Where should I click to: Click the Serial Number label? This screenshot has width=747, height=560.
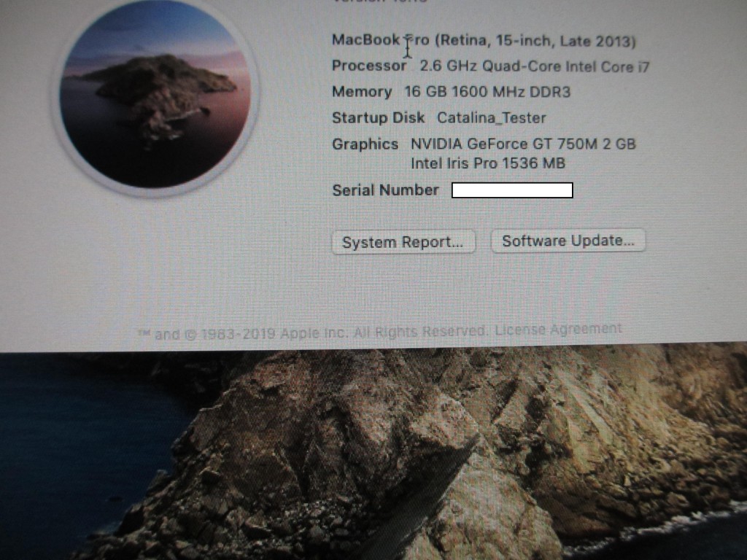[x=385, y=190]
